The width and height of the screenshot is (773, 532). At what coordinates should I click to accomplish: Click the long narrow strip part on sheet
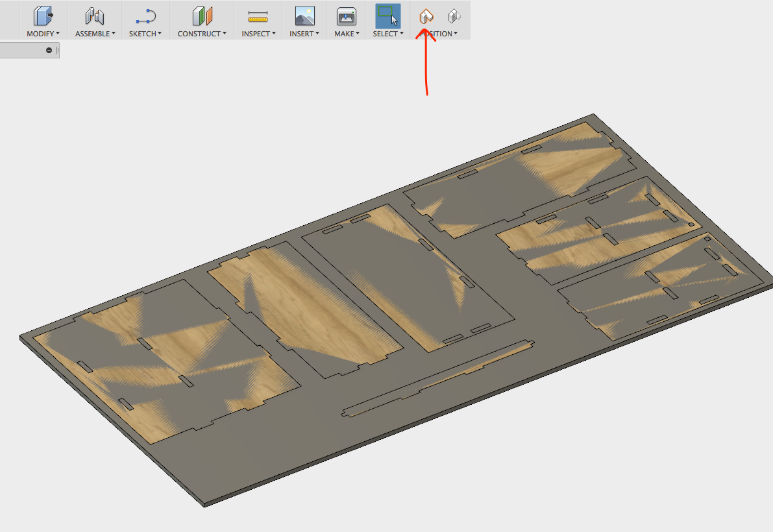click(437, 379)
